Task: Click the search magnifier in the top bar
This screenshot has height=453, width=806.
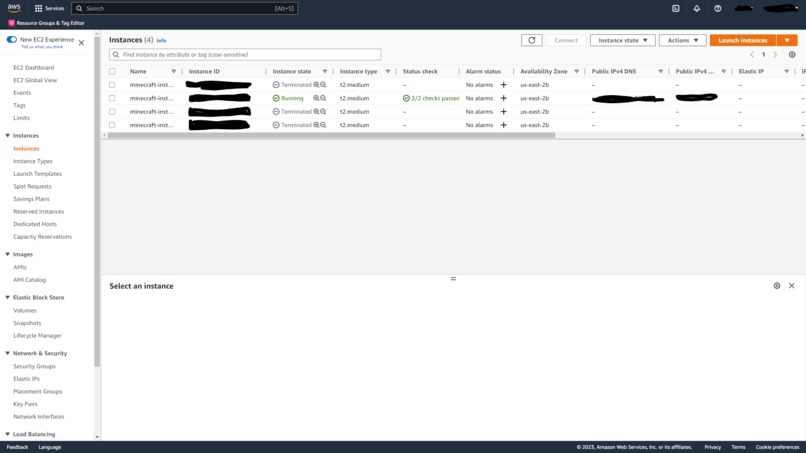Action: (79, 9)
